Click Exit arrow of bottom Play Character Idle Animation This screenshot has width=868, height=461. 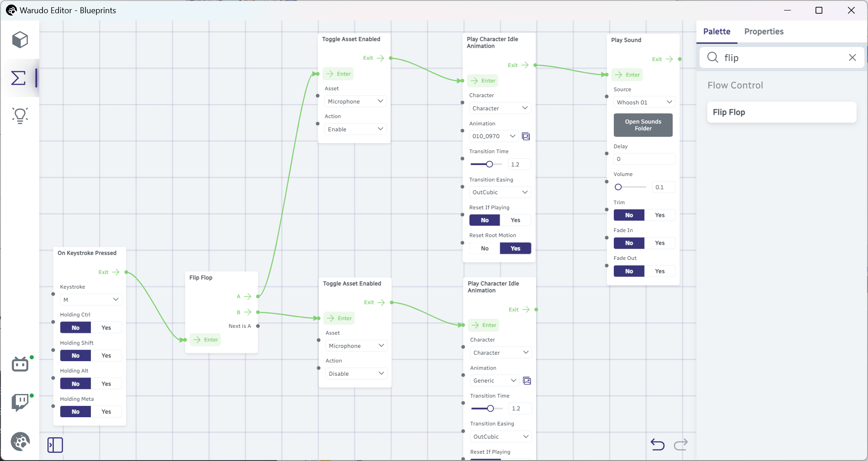pyautogui.click(x=526, y=310)
